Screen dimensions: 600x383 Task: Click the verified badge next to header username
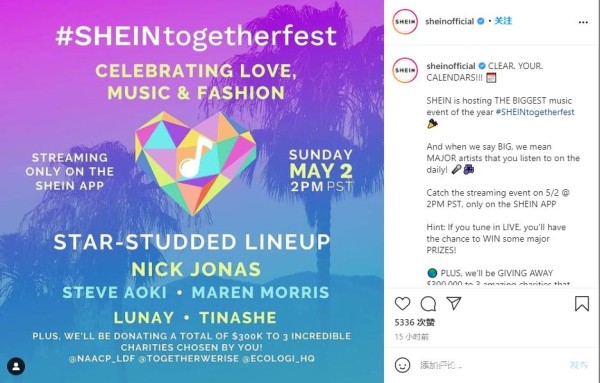(481, 21)
